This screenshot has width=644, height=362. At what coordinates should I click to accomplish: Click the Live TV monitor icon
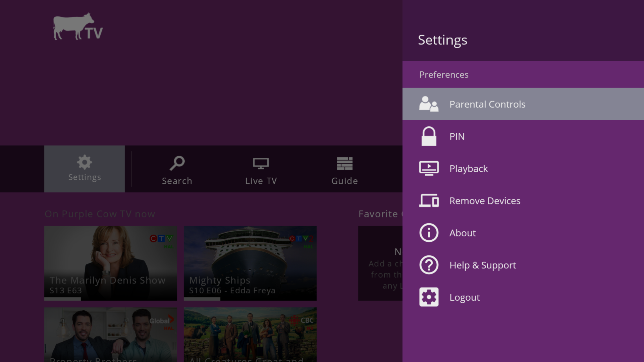tap(261, 164)
